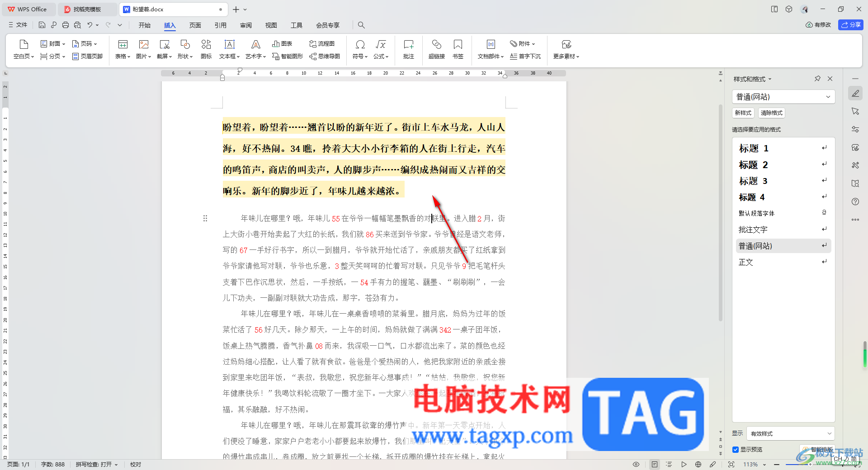Click the print preview icon
The image size is (868, 470).
(x=77, y=25)
